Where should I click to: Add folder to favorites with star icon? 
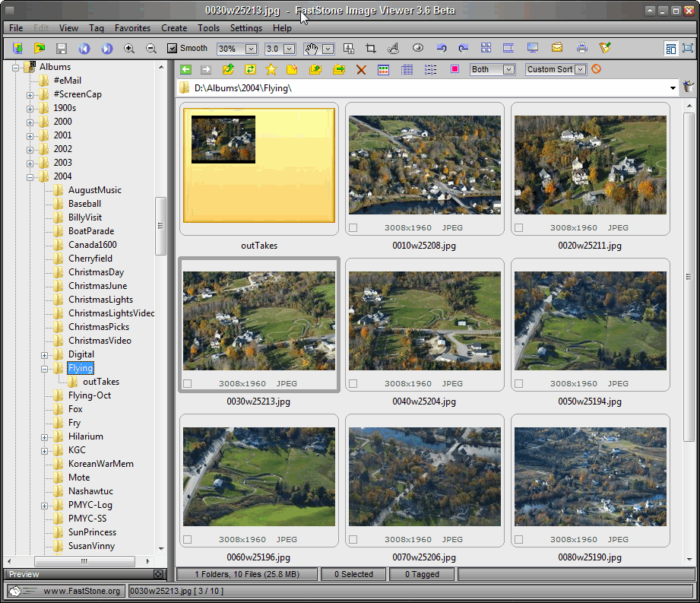[271, 69]
